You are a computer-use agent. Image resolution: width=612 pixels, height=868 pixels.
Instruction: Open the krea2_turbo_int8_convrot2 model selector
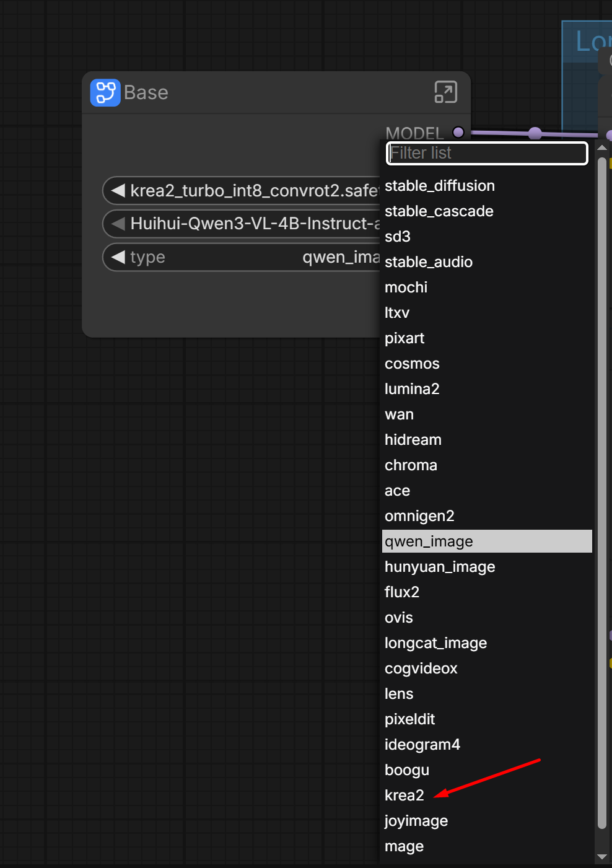[242, 190]
